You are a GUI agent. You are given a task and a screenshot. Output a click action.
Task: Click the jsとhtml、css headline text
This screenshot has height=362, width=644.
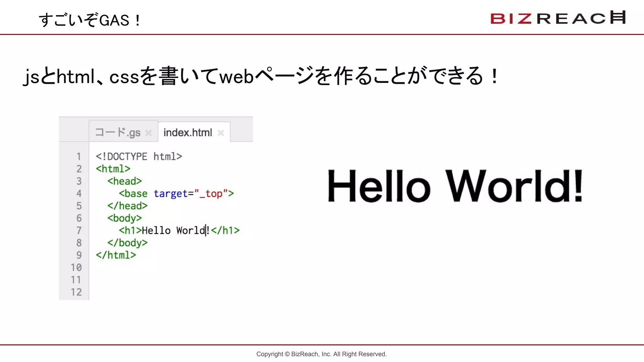click(261, 76)
